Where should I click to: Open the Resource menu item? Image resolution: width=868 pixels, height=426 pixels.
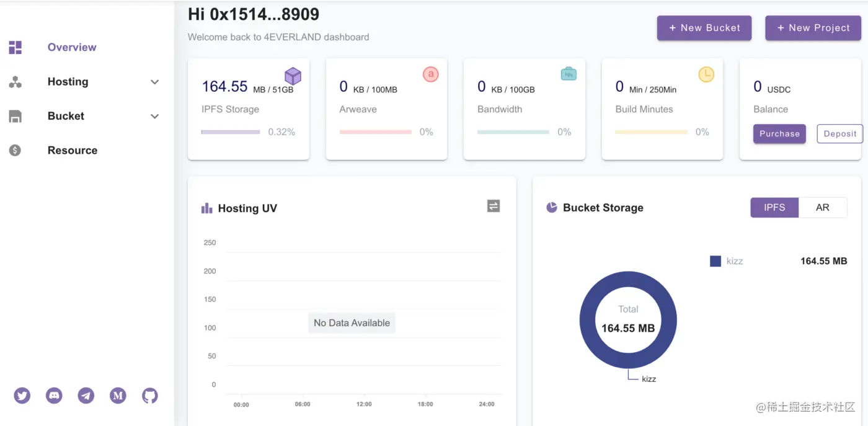coord(72,150)
